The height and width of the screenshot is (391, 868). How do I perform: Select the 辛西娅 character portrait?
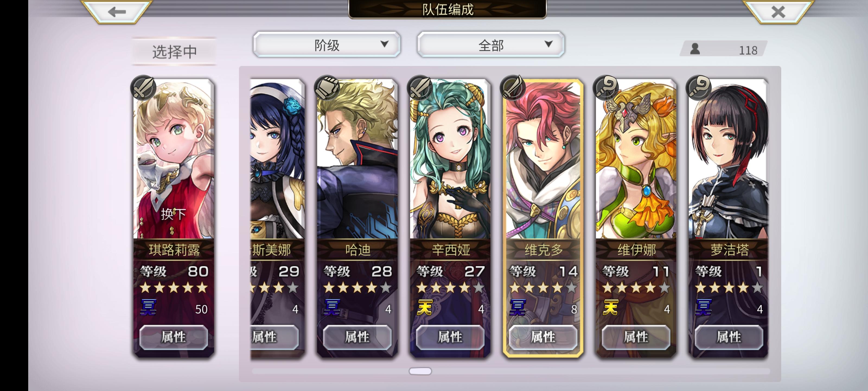(x=450, y=159)
